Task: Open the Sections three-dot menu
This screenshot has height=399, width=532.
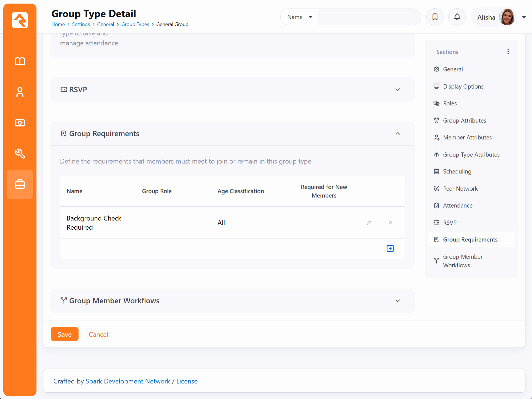Action: 508,52
